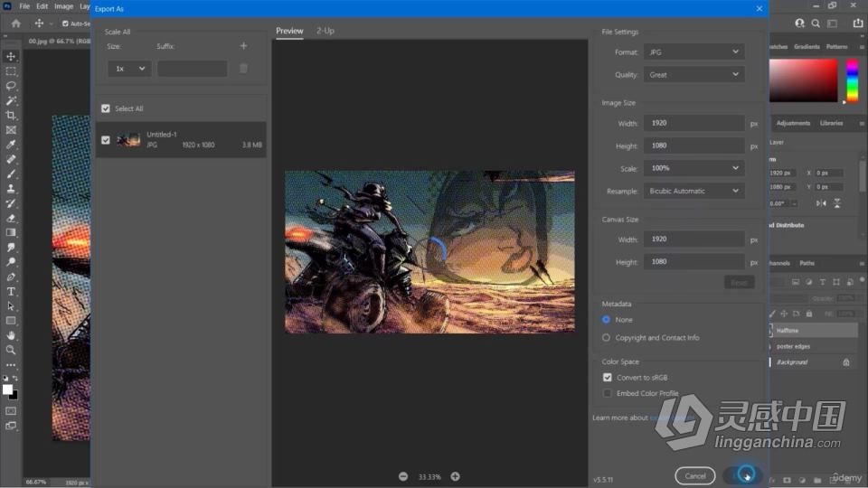The height and width of the screenshot is (488, 868).
Task: Zoom out the export preview
Action: tap(403, 476)
